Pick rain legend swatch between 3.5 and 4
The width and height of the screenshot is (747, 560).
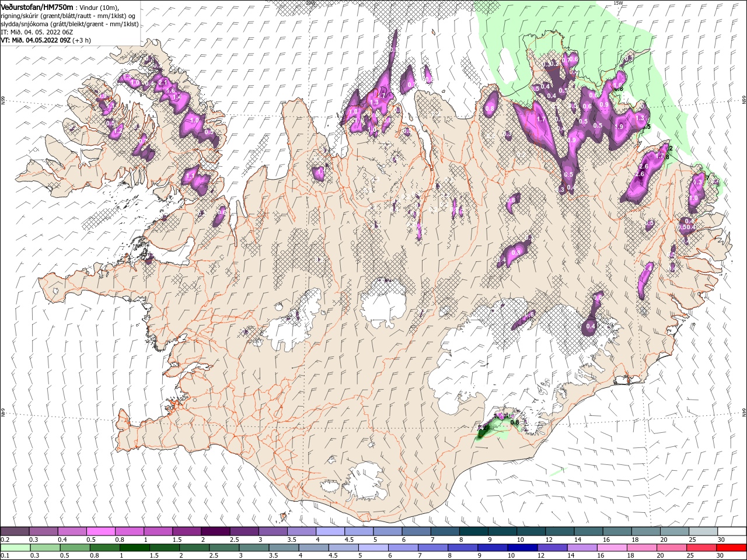point(284,548)
